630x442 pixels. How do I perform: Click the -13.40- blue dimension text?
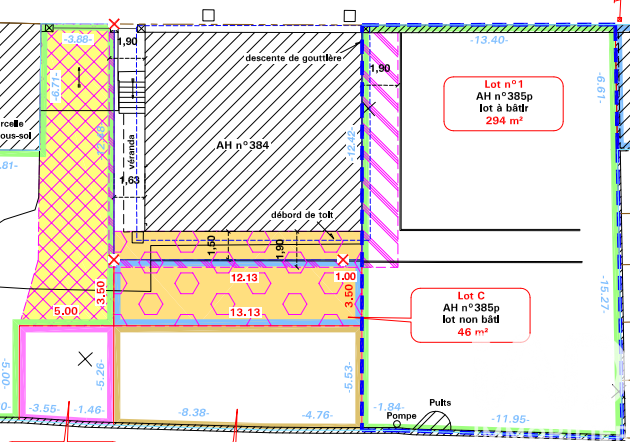coord(489,40)
